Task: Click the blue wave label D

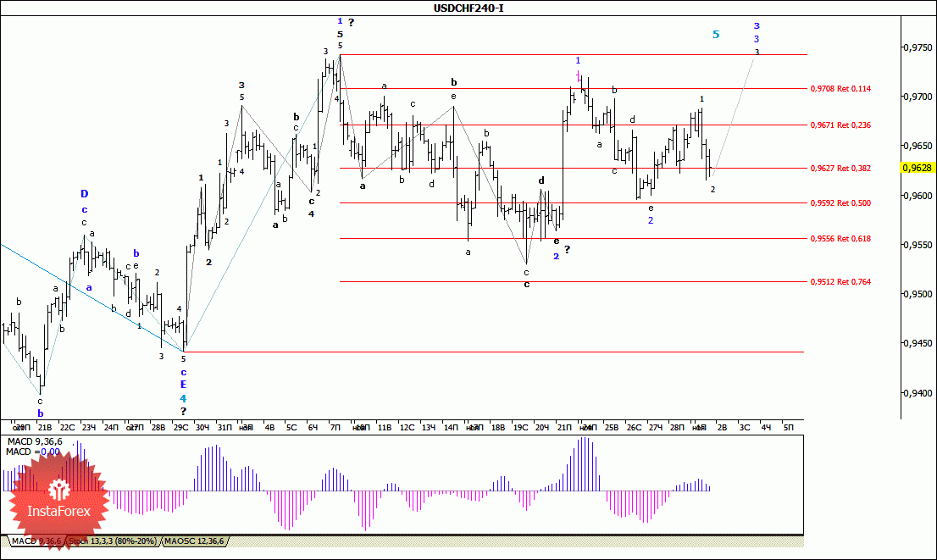Action: pos(84,194)
